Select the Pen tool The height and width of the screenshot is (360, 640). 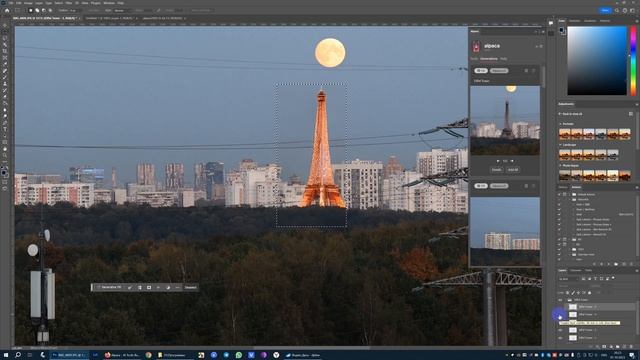coord(5,123)
